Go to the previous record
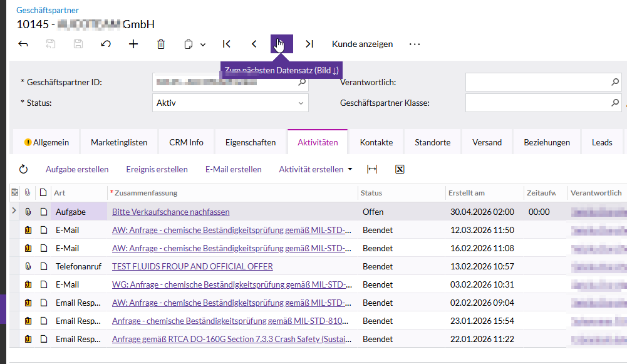 click(x=254, y=44)
